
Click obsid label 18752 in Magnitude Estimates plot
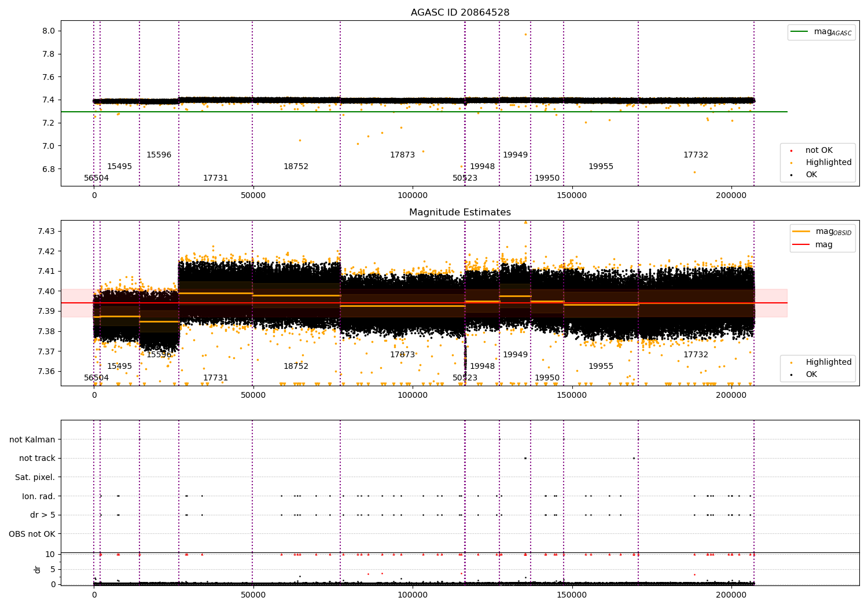[x=296, y=367]
